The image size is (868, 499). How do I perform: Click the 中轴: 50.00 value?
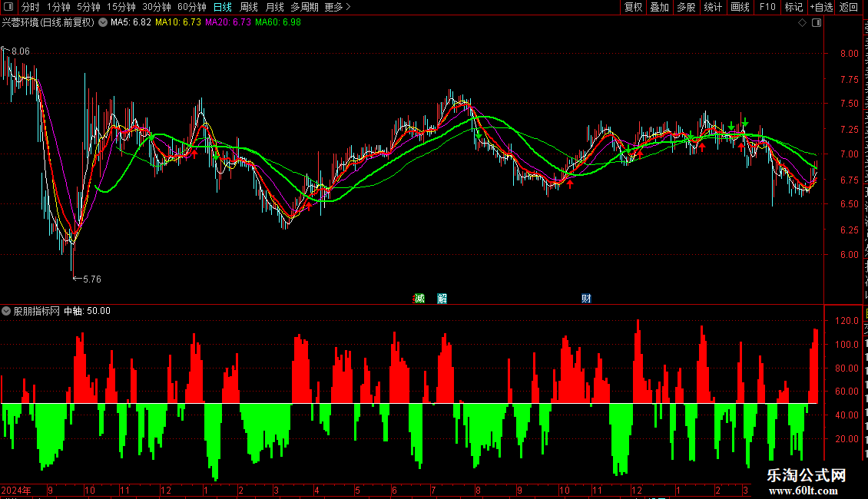tap(87, 311)
